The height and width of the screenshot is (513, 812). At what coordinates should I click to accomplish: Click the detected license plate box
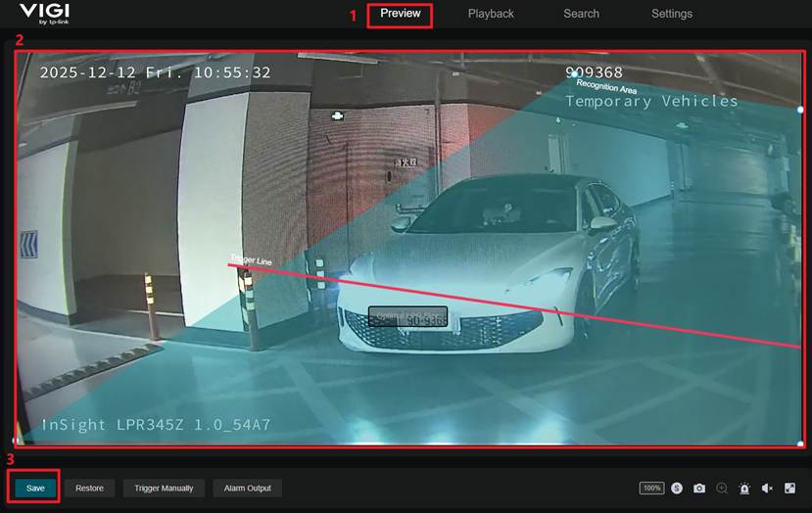click(408, 317)
